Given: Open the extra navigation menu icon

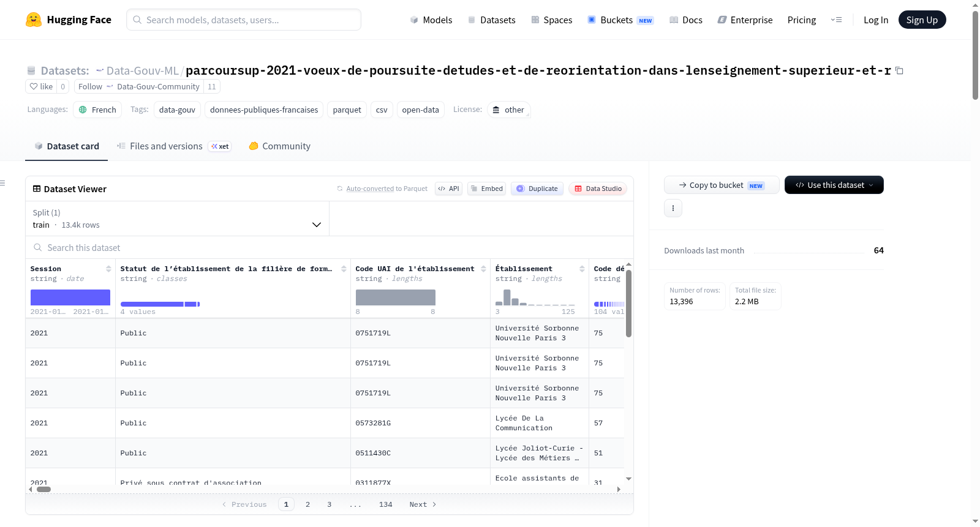Looking at the screenshot, I should pyautogui.click(x=836, y=20).
